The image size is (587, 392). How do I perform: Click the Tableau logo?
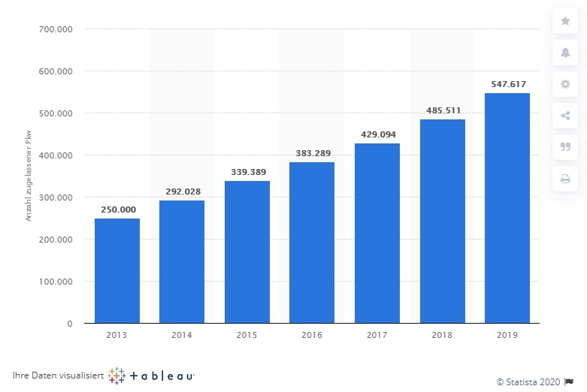coord(151,375)
